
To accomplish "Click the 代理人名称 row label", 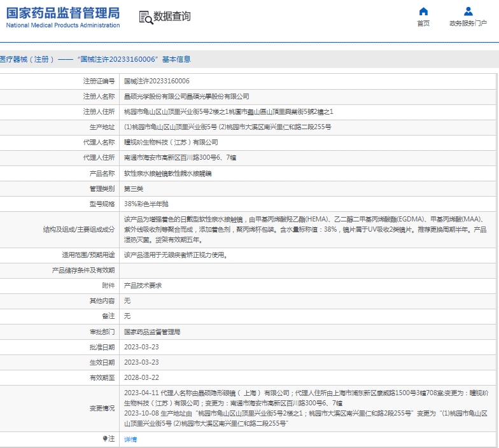I will pos(99,143).
